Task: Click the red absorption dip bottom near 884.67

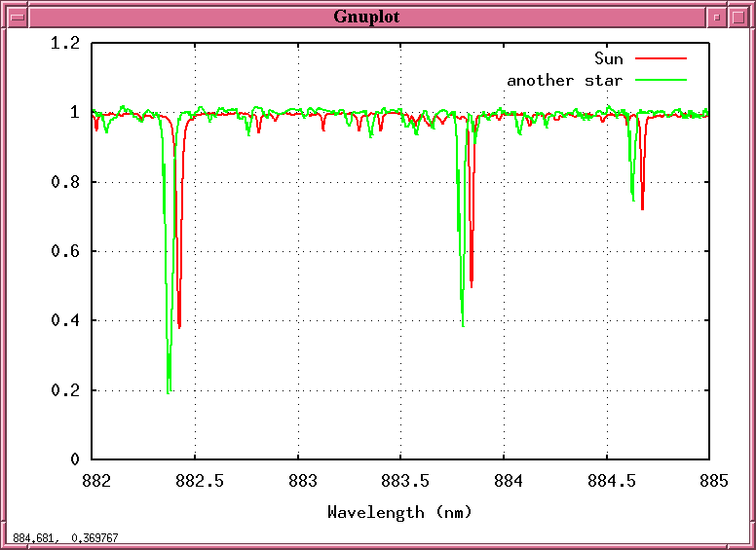Action: (642, 206)
